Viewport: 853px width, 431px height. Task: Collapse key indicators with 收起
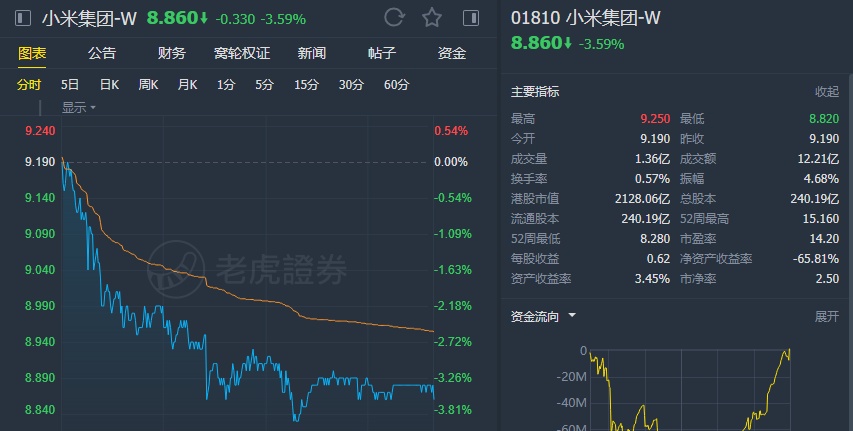coord(827,91)
